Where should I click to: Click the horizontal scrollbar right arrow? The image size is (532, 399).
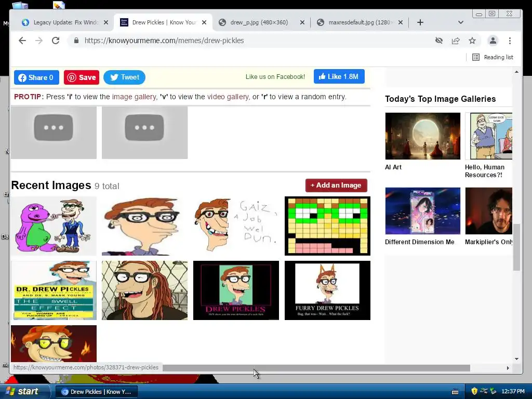coord(508,368)
